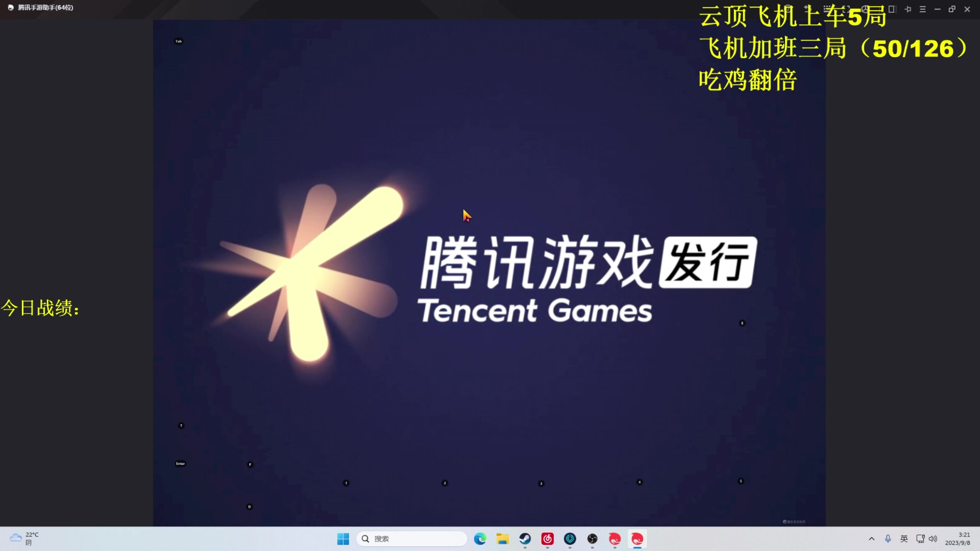Image resolution: width=980 pixels, height=551 pixels.
Task: Open the keyboard mapping icon in the titlebar
Action: (828, 9)
